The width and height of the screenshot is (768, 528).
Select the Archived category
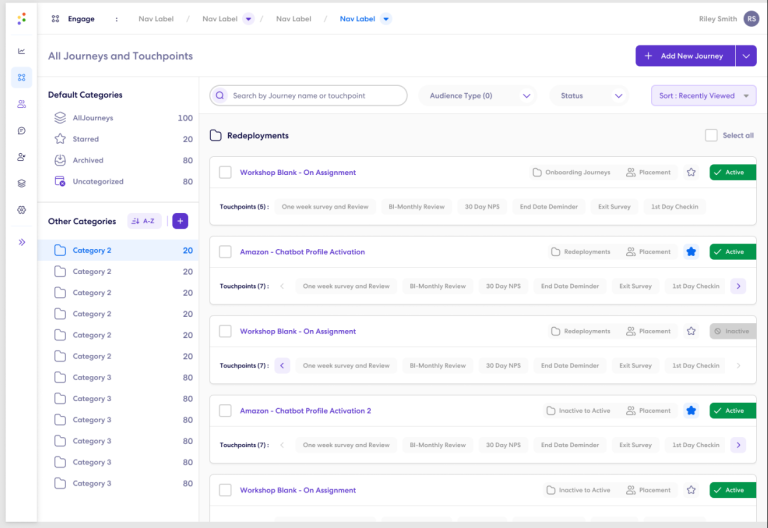[x=119, y=160]
